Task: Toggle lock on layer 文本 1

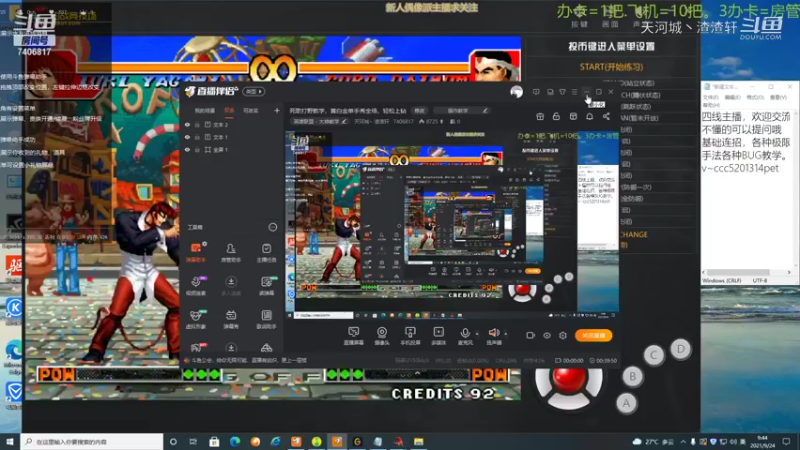Action: pos(197,137)
